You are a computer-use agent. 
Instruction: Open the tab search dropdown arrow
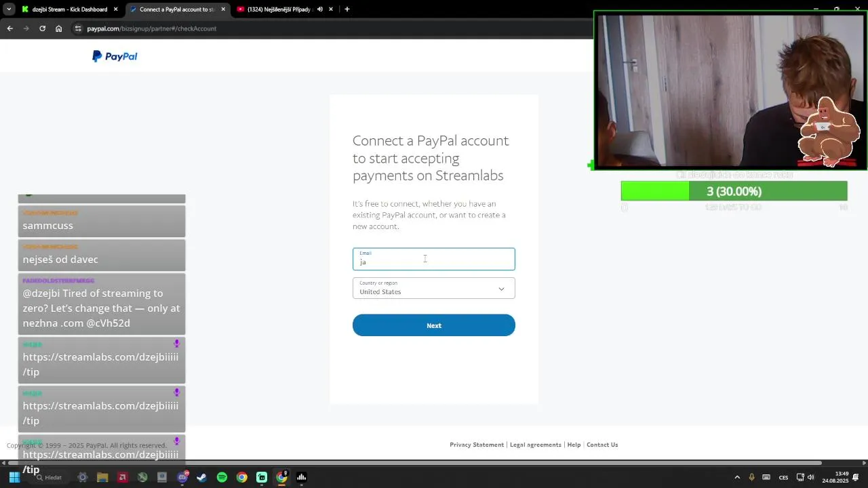(x=8, y=9)
